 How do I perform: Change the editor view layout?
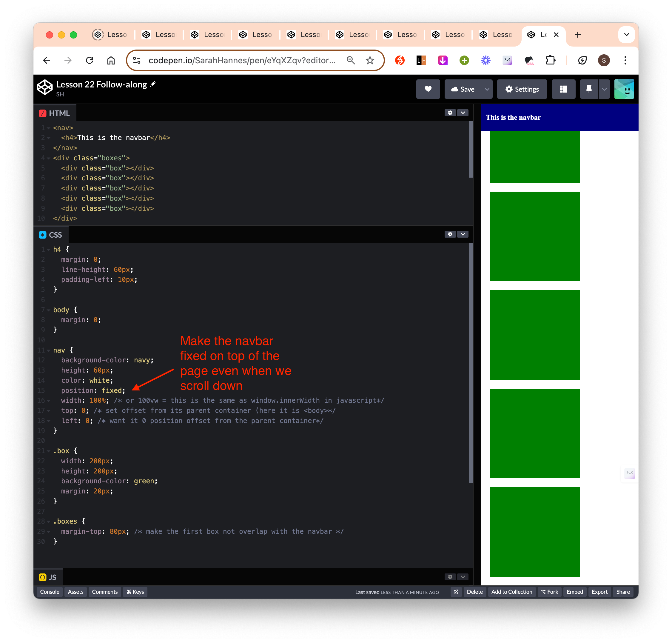[563, 89]
